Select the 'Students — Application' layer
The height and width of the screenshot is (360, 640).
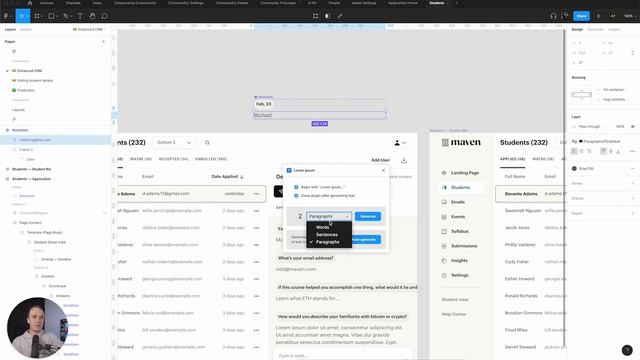[31, 179]
